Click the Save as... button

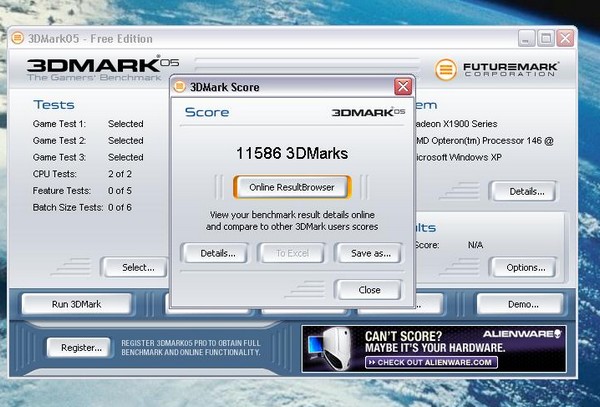[x=370, y=253]
